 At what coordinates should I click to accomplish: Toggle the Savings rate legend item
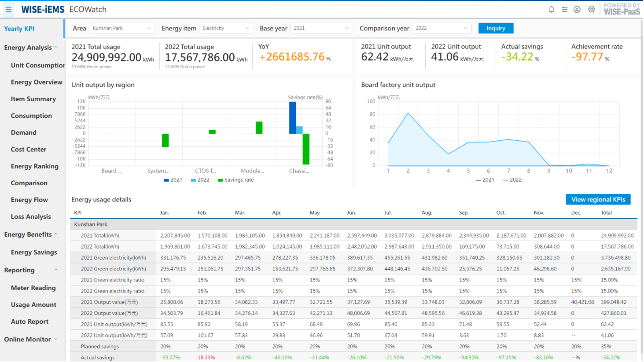coord(236,180)
